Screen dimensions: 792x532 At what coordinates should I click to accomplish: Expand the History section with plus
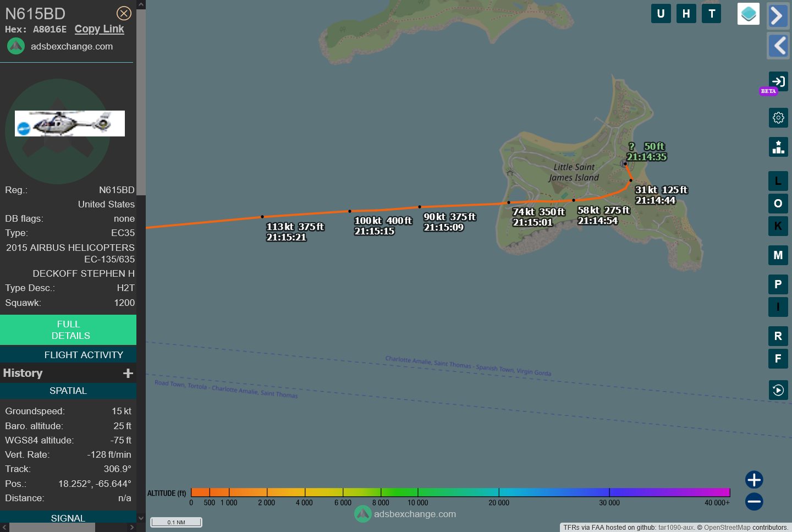pyautogui.click(x=128, y=373)
